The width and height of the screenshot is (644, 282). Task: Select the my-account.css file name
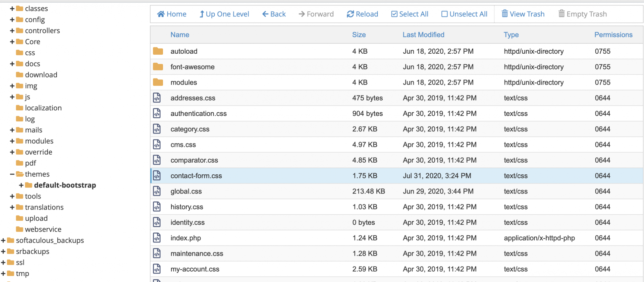[x=195, y=269]
